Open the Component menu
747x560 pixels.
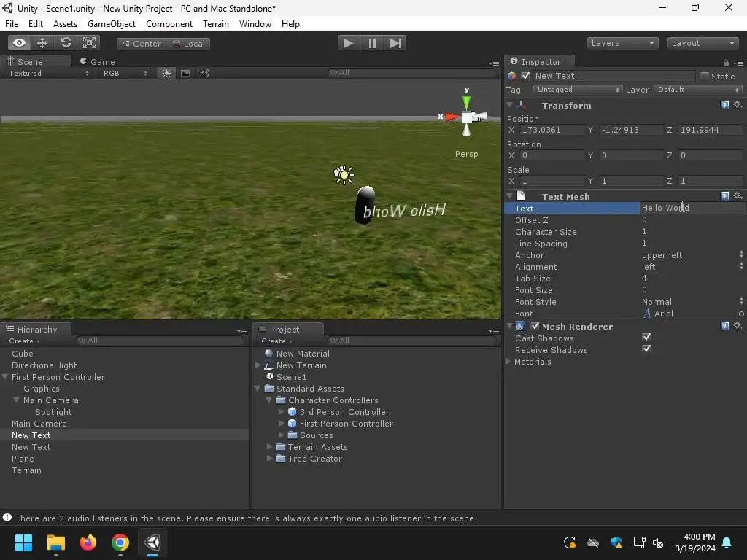point(169,24)
